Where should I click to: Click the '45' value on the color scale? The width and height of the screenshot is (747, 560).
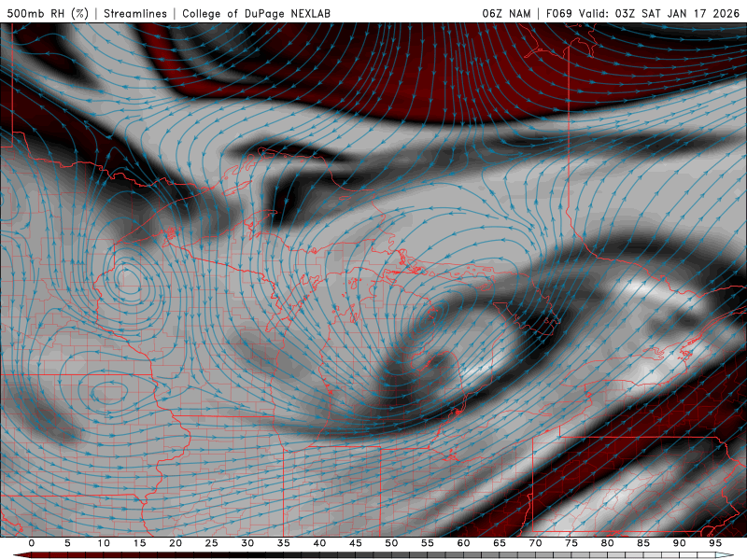click(x=356, y=543)
